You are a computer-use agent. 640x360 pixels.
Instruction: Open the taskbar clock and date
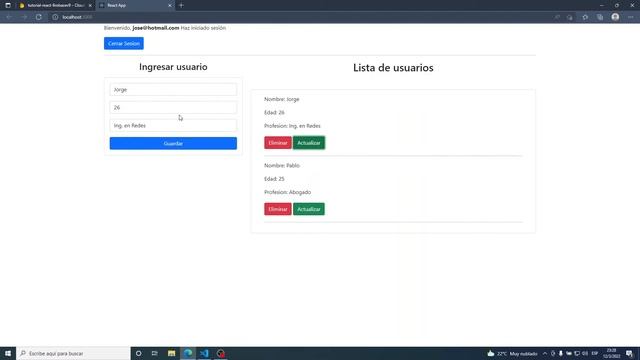tap(611, 353)
